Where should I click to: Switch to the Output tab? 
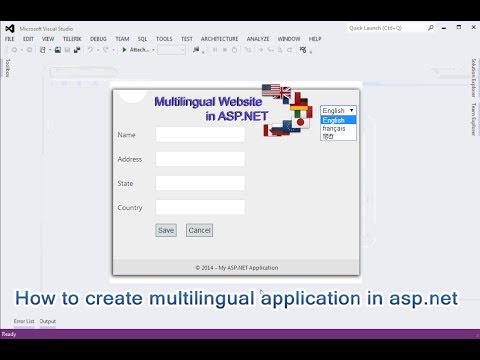tap(48, 321)
